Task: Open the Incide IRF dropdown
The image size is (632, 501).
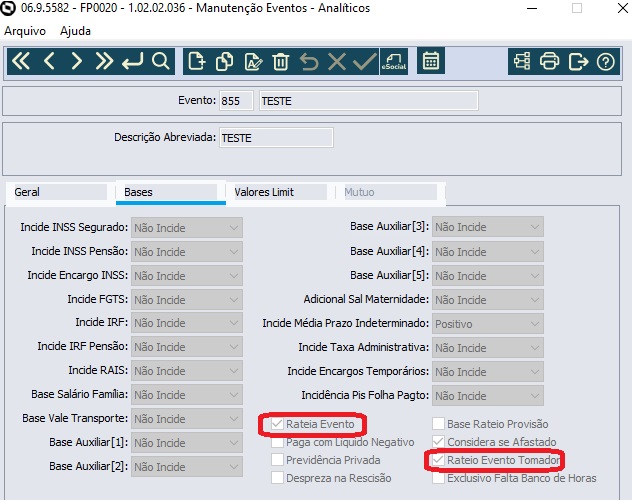Action: click(x=187, y=323)
